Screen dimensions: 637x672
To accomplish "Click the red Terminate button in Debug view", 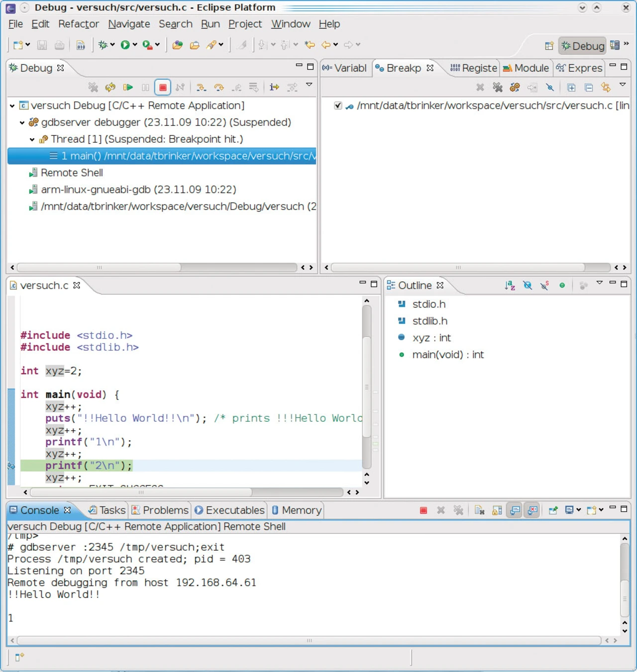I will (163, 88).
